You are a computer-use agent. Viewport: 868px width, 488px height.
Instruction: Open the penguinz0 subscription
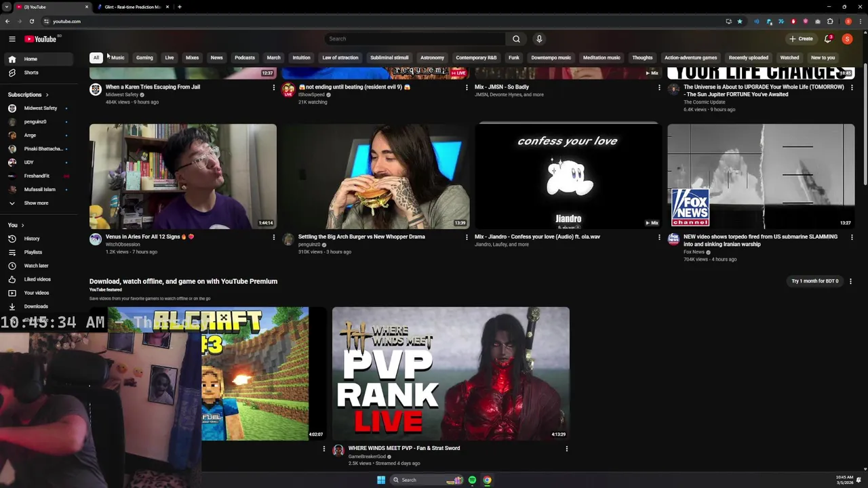click(x=35, y=122)
